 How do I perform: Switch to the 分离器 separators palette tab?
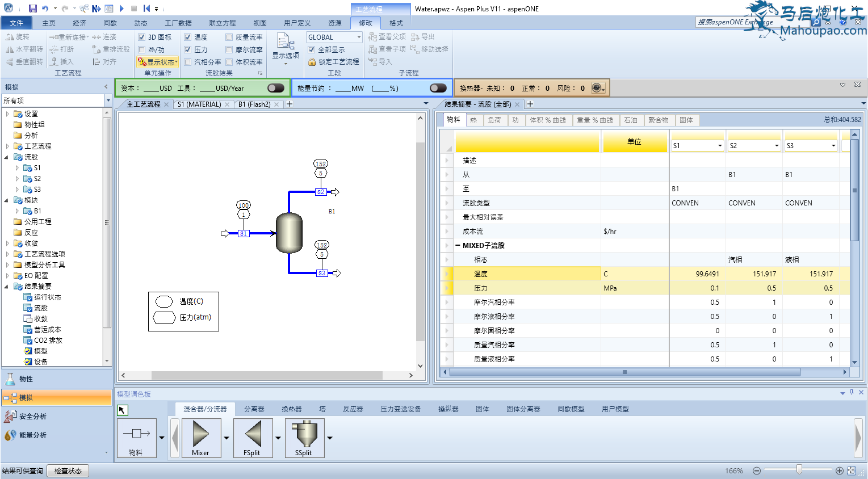pos(254,409)
